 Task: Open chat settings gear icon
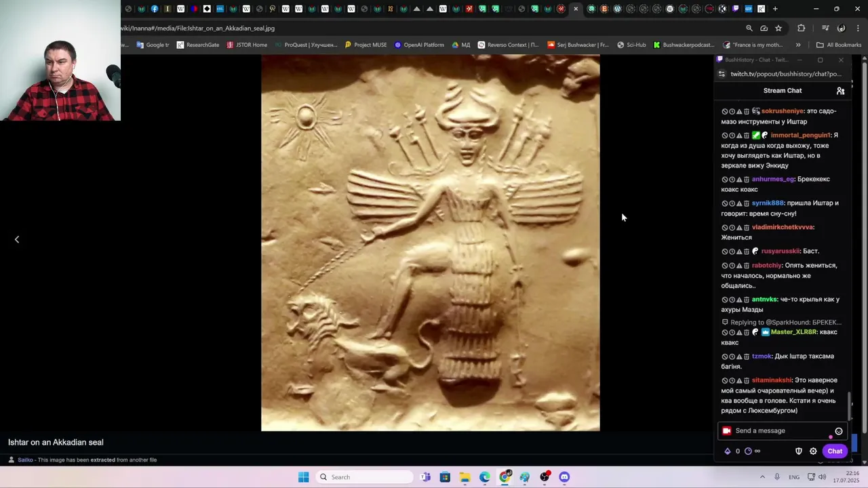click(813, 451)
